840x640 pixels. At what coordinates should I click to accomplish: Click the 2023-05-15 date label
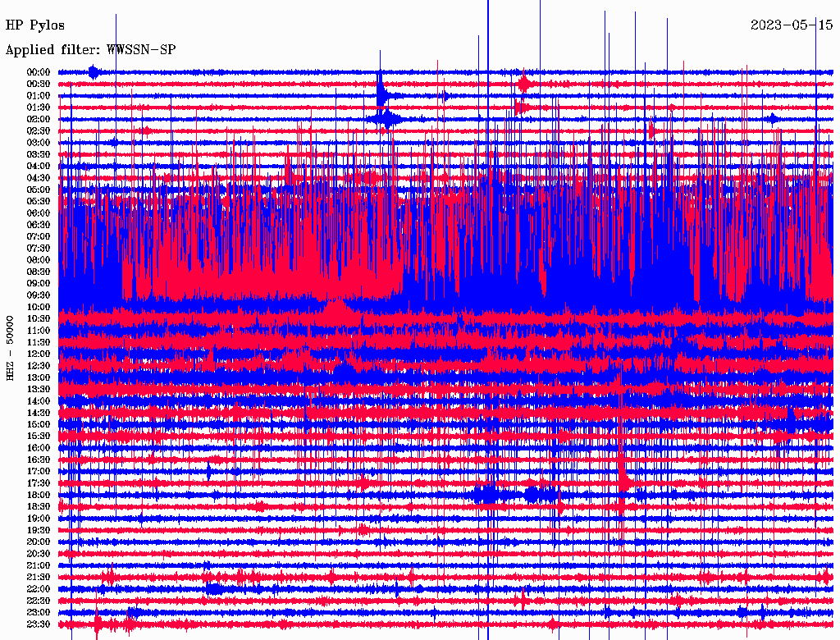click(792, 25)
